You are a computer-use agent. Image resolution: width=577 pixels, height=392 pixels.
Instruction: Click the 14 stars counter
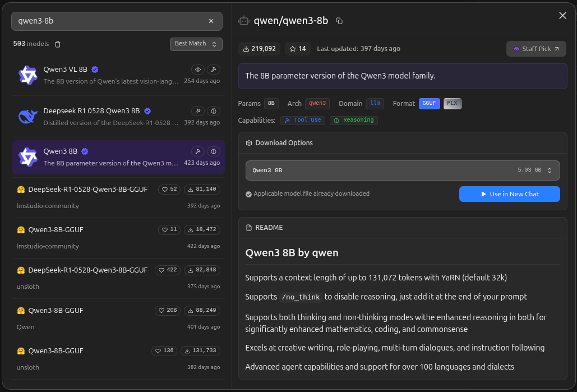point(298,49)
